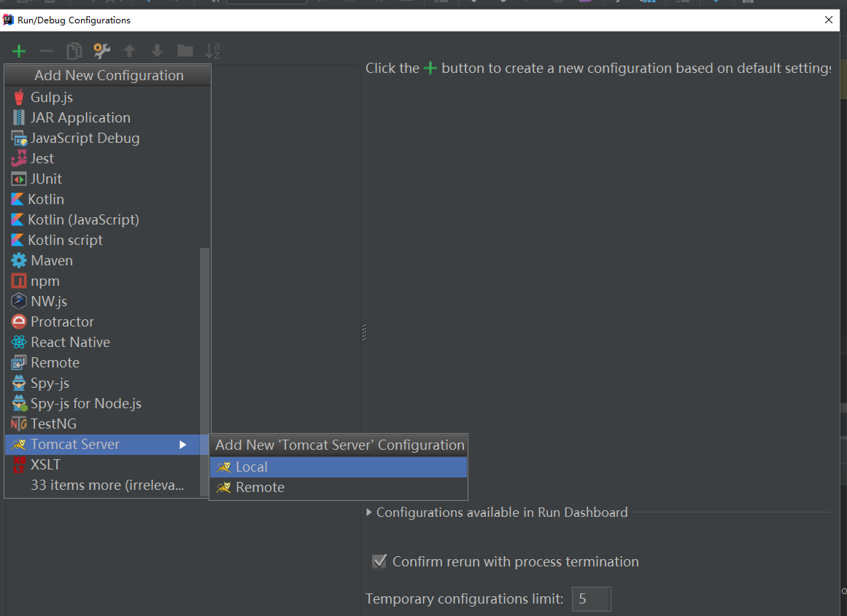Click the NW.js hexagon icon
Screen dimensions: 847x616
(x=19, y=301)
